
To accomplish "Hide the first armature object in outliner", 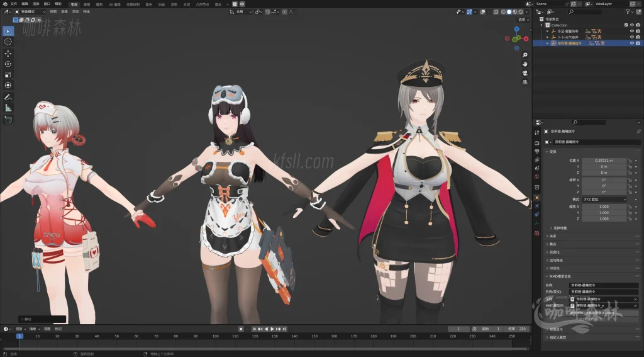I will click(x=632, y=31).
